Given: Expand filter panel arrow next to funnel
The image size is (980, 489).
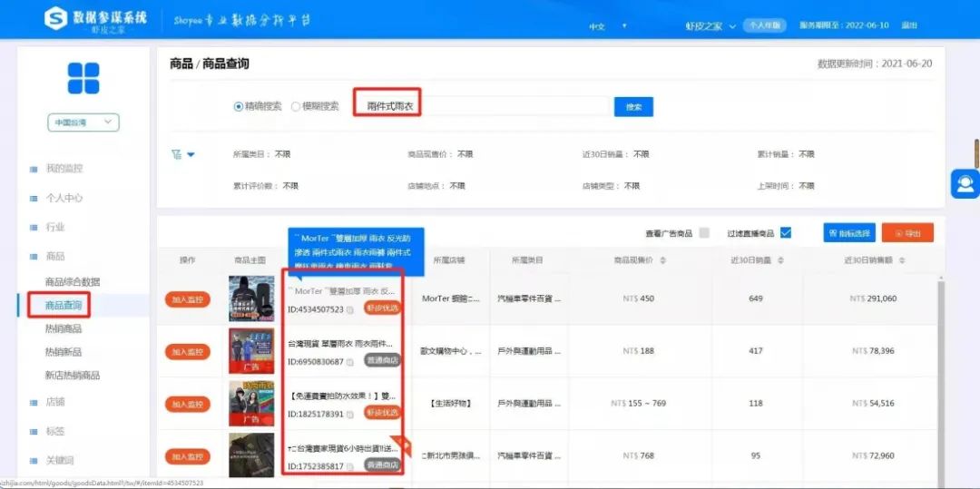Looking at the screenshot, I should point(191,155).
